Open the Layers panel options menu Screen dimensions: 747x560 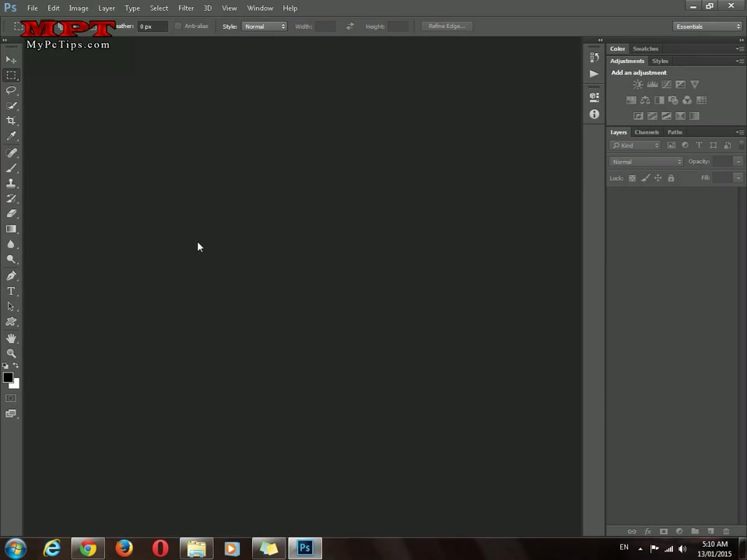pyautogui.click(x=739, y=132)
